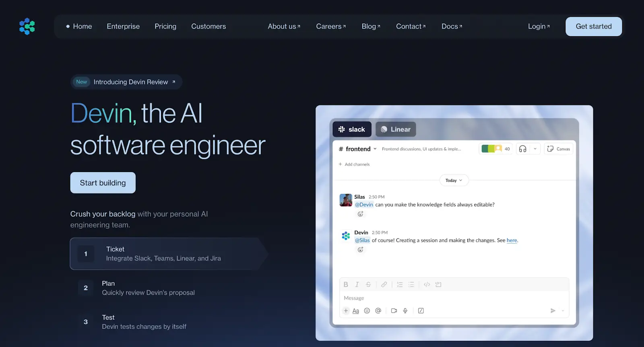644x347 pixels.
Task: Click the Start building button
Action: coord(103,183)
